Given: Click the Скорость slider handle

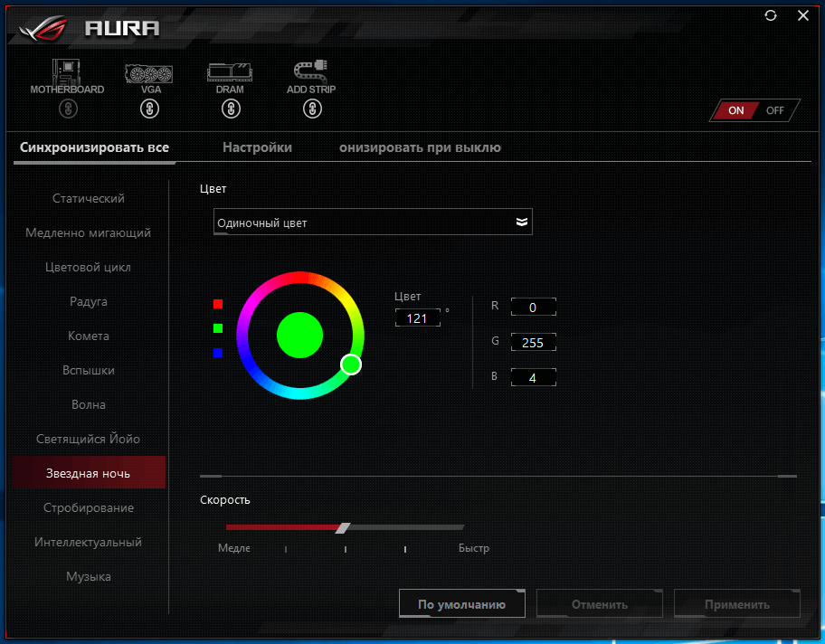Looking at the screenshot, I should coord(342,527).
